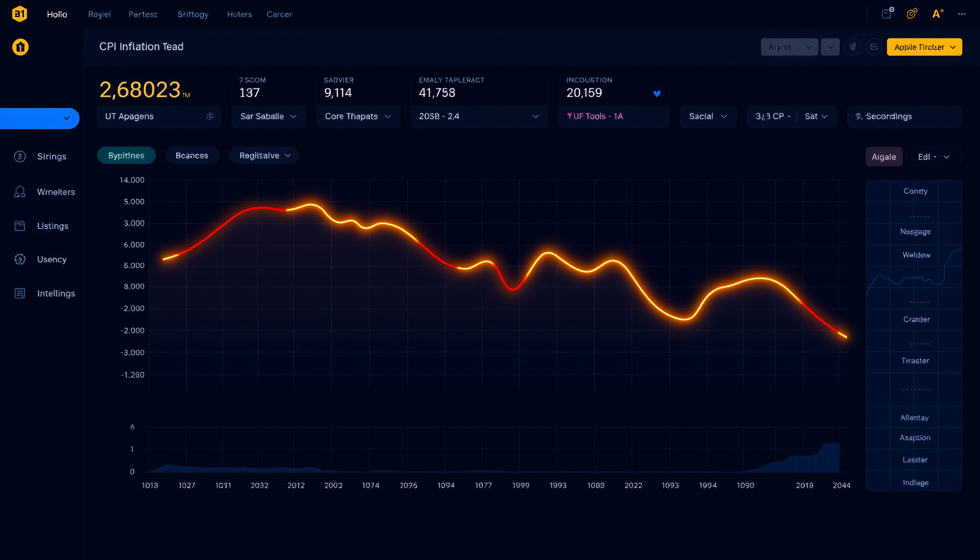The width and height of the screenshot is (980, 560).
Task: Toggle the Beances pill filter
Action: click(192, 155)
